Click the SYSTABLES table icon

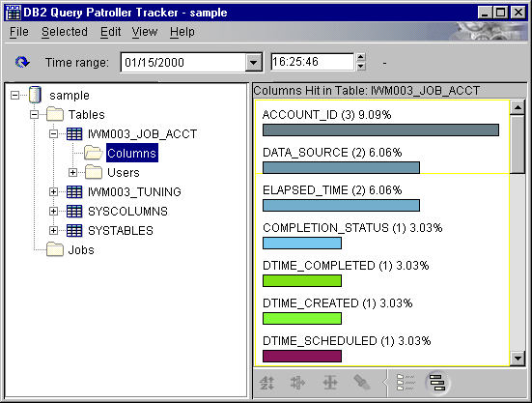(74, 231)
